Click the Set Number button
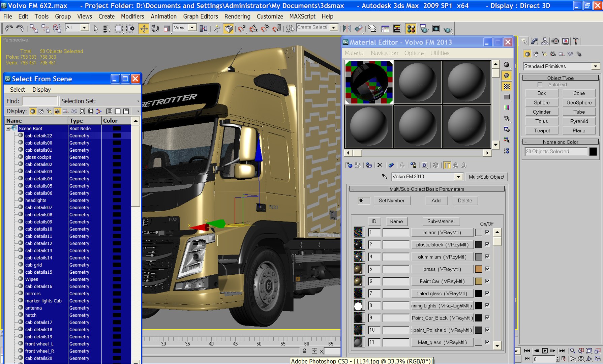Image resolution: width=603 pixels, height=364 pixels. [392, 201]
